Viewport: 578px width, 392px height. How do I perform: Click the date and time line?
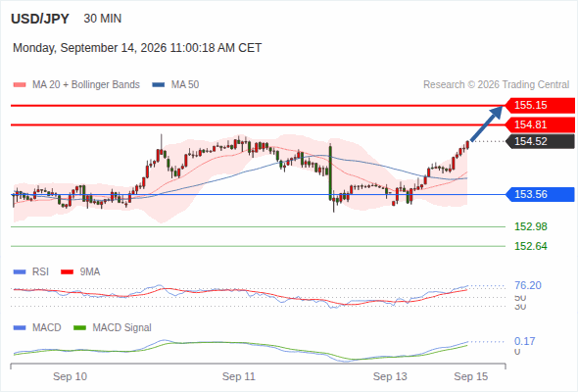tap(137, 48)
